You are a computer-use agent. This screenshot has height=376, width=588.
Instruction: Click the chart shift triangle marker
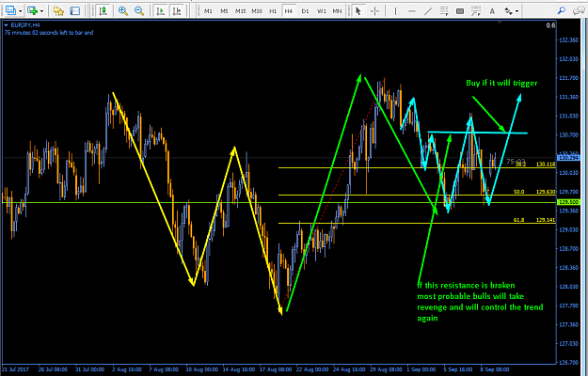pos(500,23)
